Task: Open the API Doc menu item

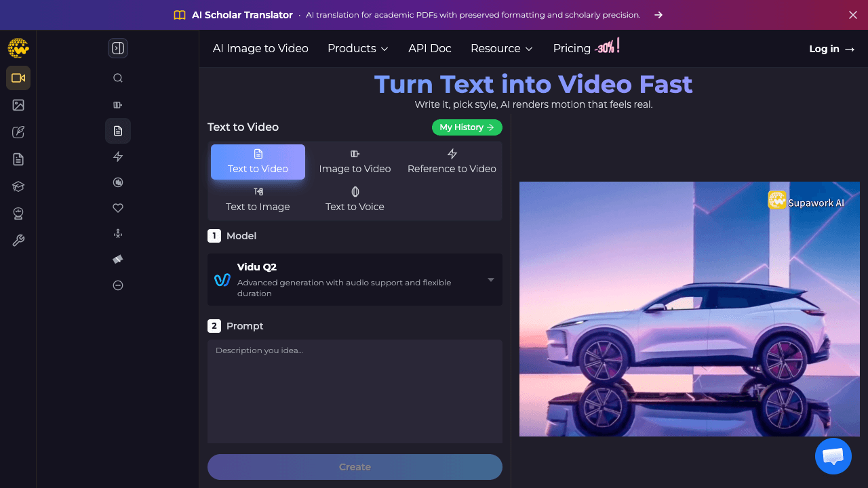Action: coord(429,48)
